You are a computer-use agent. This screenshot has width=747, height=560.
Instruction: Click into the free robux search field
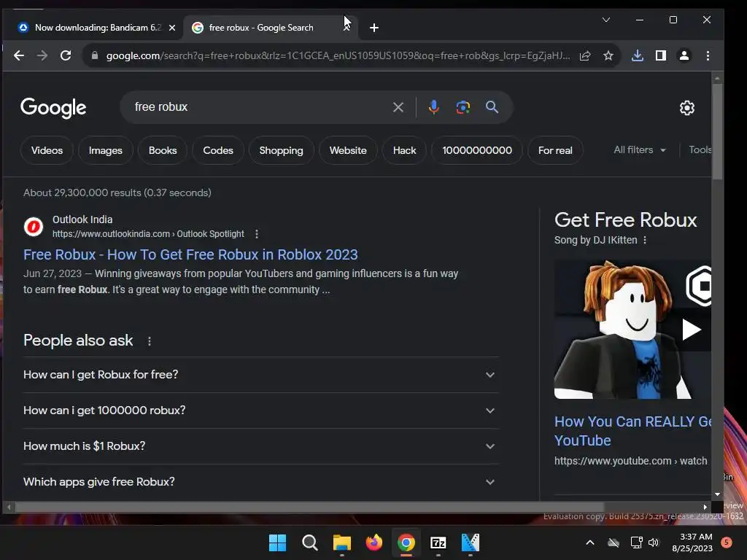coord(258,107)
